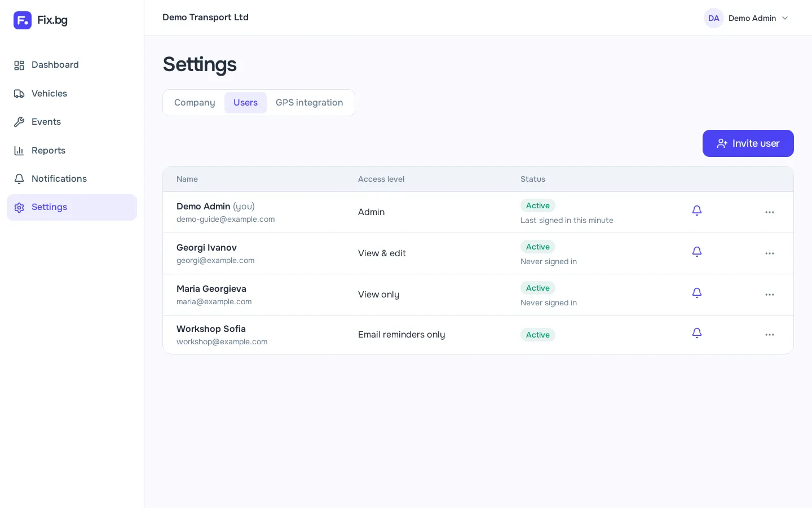Click workshop@example.com email
Image resolution: width=812 pixels, height=508 pixels.
[222, 342]
